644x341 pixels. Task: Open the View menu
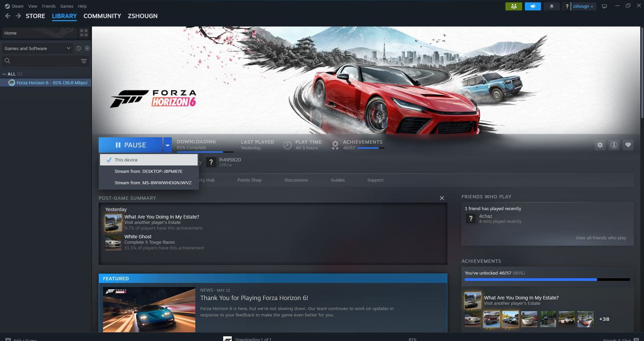33,6
